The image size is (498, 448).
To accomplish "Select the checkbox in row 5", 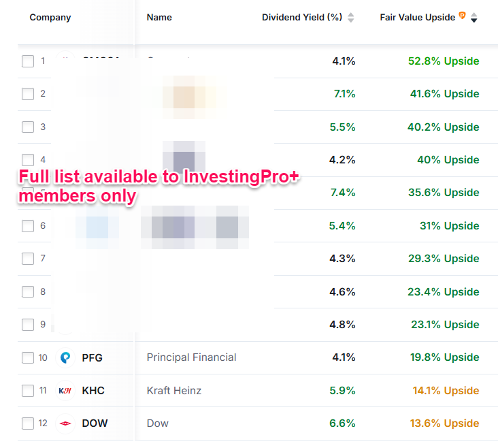I will point(28,193).
